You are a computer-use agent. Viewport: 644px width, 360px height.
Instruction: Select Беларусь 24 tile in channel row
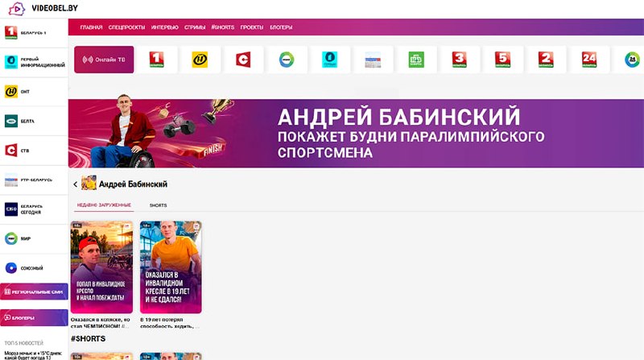589,60
